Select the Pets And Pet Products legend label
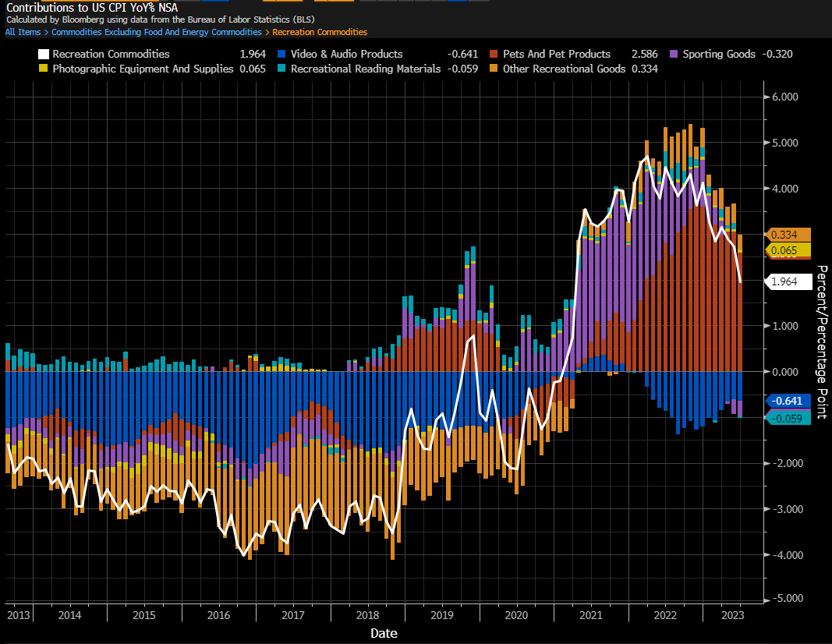Image resolution: width=832 pixels, height=644 pixels. 557,54
